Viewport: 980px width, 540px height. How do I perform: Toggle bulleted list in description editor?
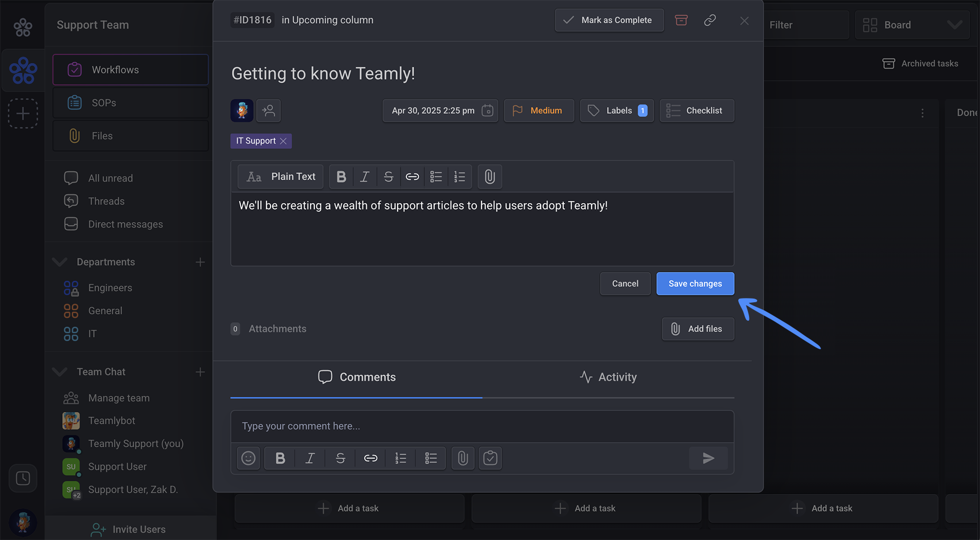436,177
